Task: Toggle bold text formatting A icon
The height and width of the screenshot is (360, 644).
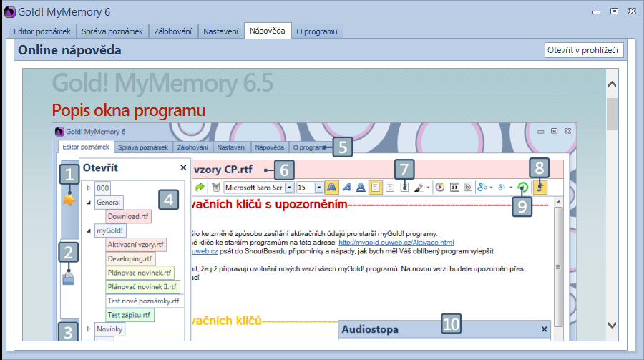Action: 331,188
